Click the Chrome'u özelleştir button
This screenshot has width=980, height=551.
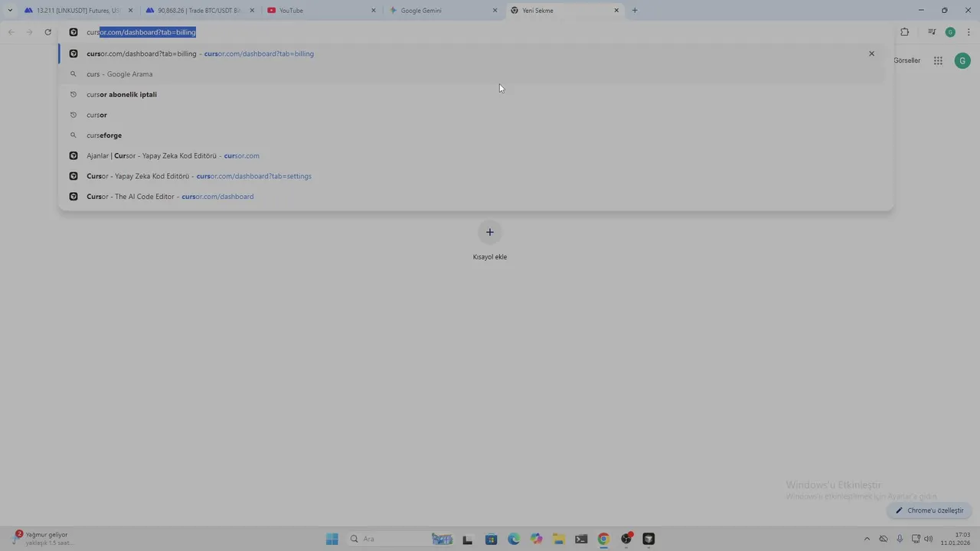(x=929, y=510)
